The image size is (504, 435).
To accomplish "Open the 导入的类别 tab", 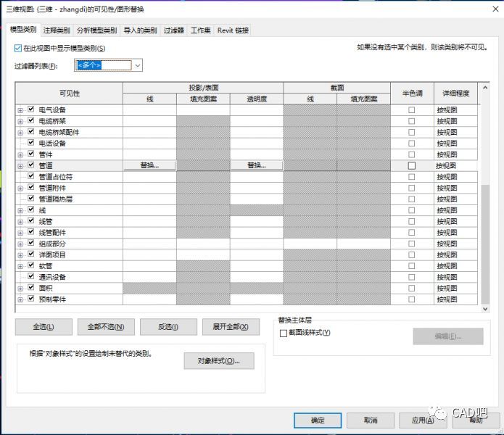I will [x=141, y=30].
